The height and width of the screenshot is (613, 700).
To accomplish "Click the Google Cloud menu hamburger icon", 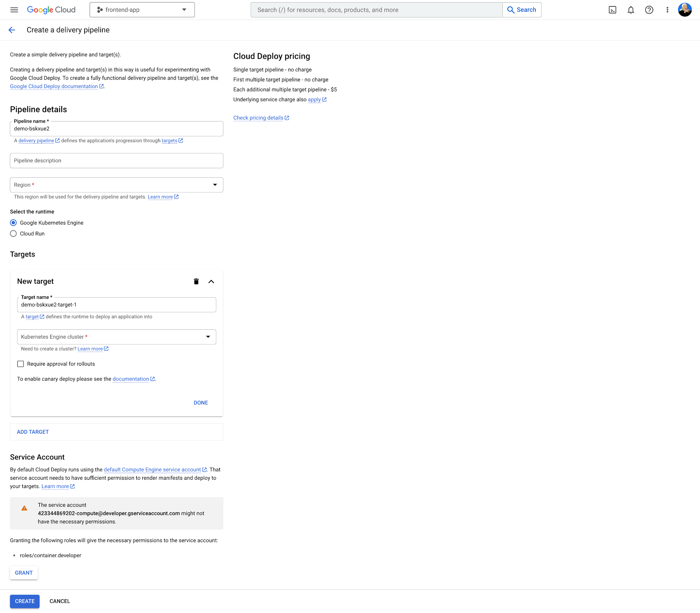I will pos(14,10).
